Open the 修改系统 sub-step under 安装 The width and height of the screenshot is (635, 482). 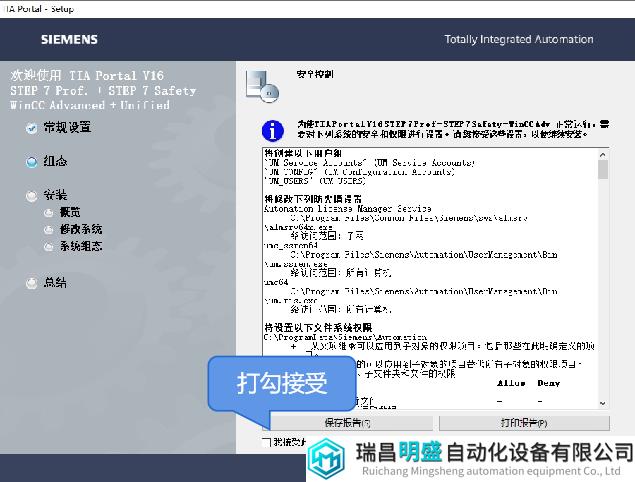click(x=81, y=229)
